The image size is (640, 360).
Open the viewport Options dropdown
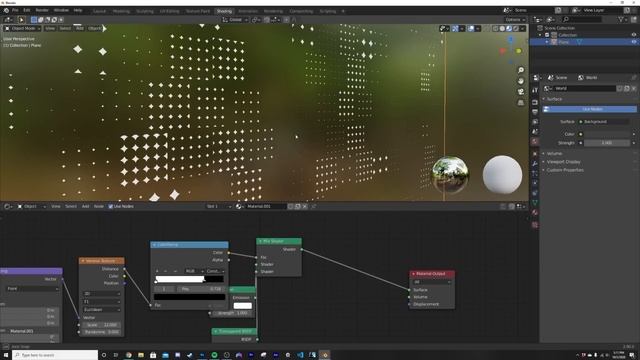[515, 20]
